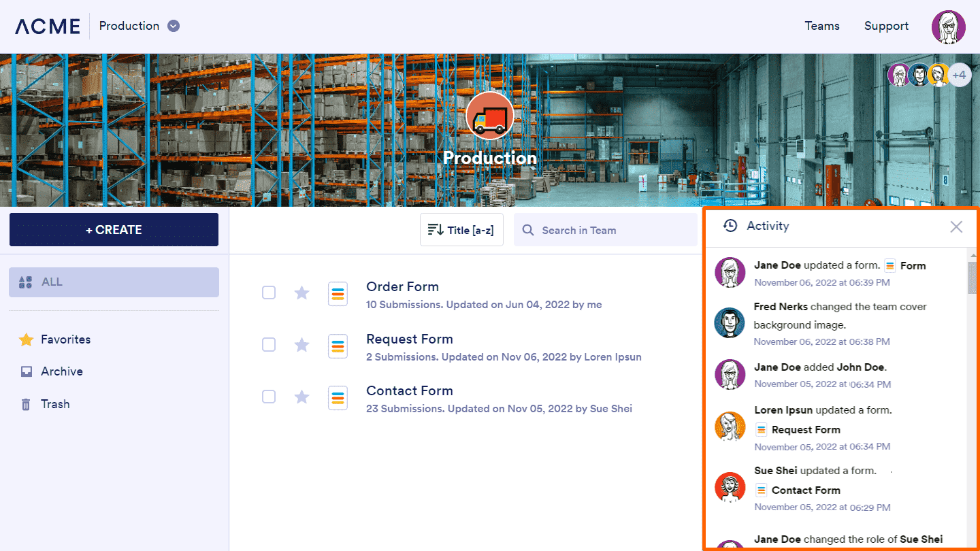
Task: Check the Order Form checkbox
Action: [x=269, y=293]
